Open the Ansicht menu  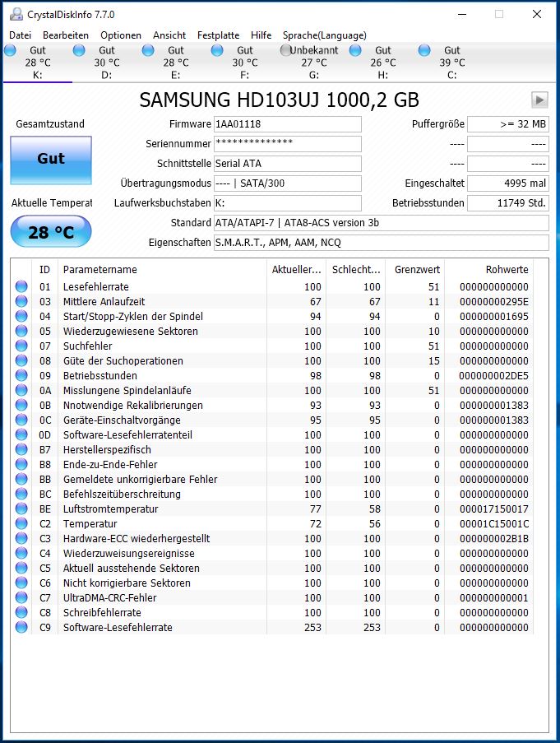(169, 35)
